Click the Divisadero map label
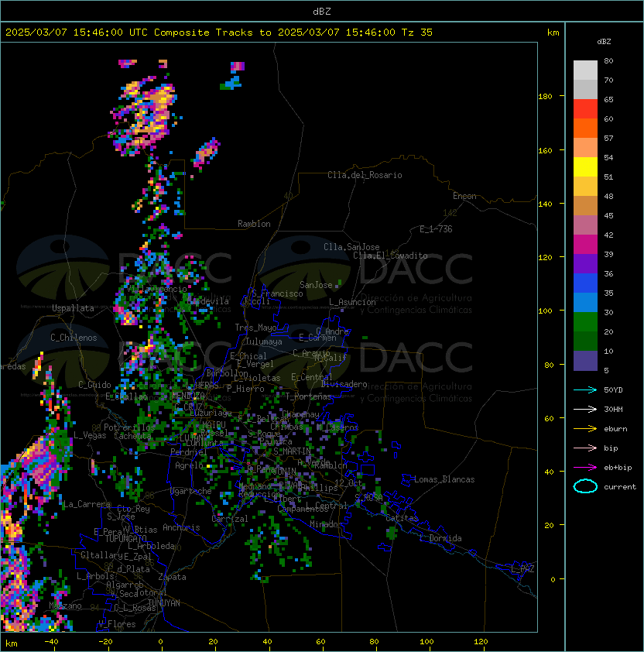Viewport: 644px width, 652px height. pos(344,384)
